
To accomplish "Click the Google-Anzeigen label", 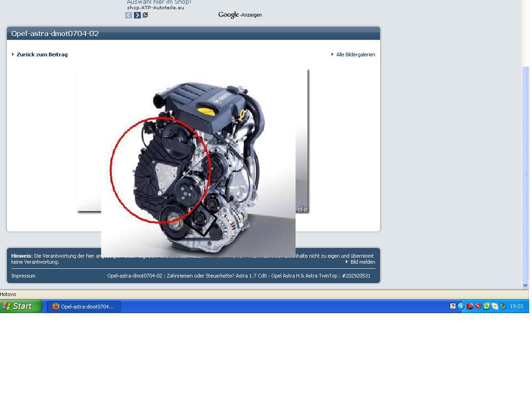I will [240, 15].
